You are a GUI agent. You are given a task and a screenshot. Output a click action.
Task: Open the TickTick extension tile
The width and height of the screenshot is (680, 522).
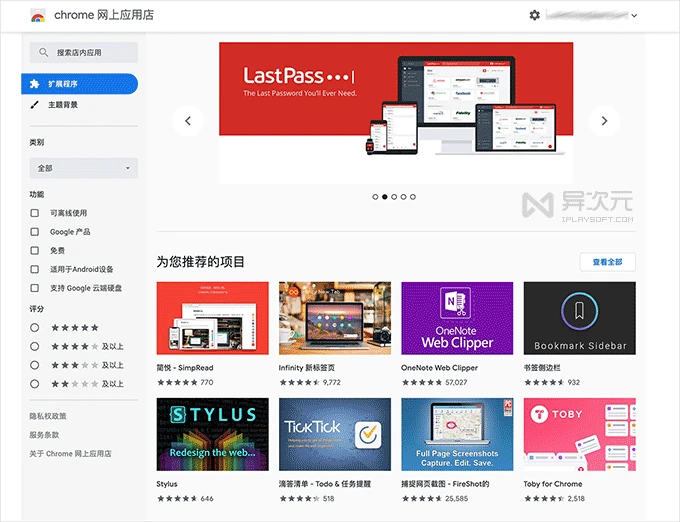tap(335, 434)
